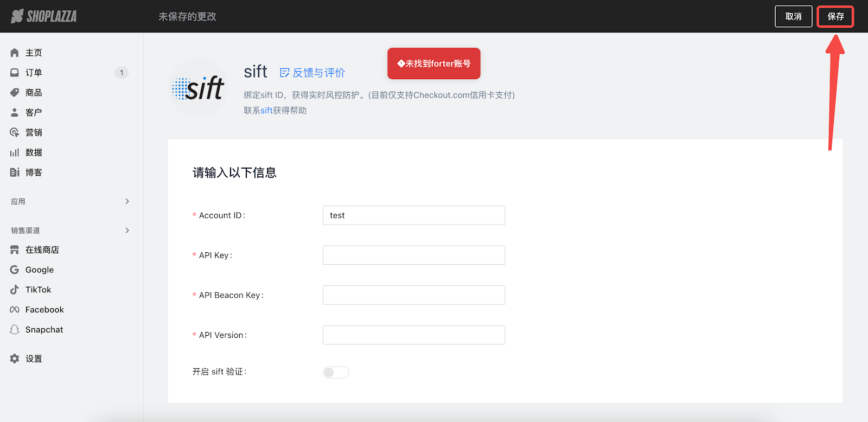Dismiss the 未找到forter账号 error toast
Screen dimensions: 868x422
434,63
